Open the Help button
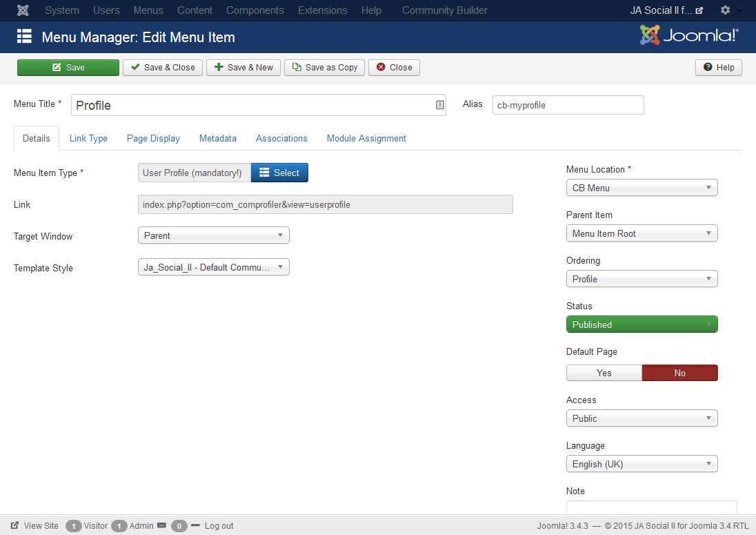756x535 pixels. 718,68
